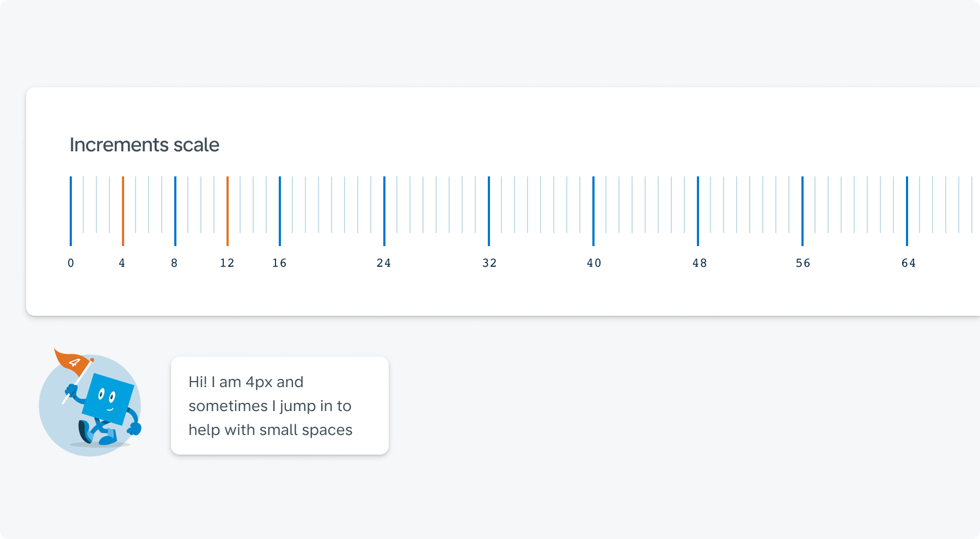
Task: Select the blue tick mark above 56
Action: pyautogui.click(x=803, y=211)
